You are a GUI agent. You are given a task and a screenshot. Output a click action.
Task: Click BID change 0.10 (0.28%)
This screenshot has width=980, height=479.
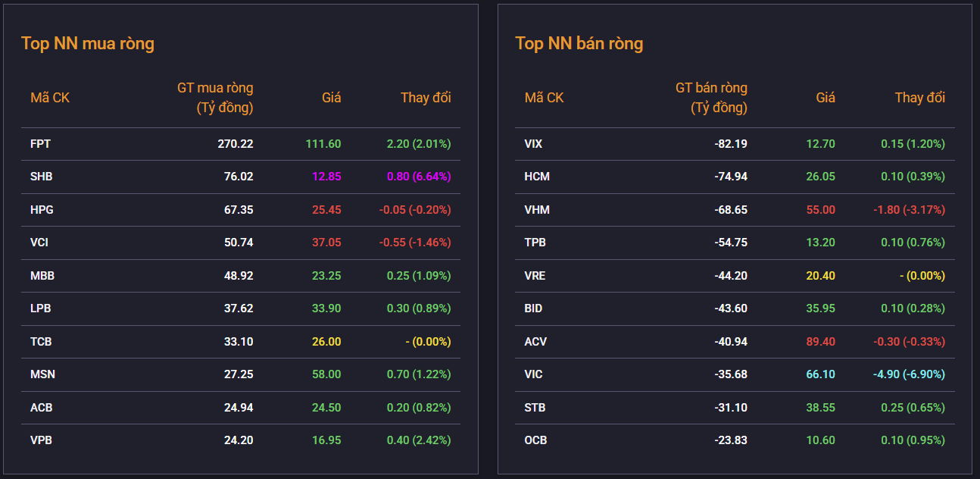tap(913, 308)
